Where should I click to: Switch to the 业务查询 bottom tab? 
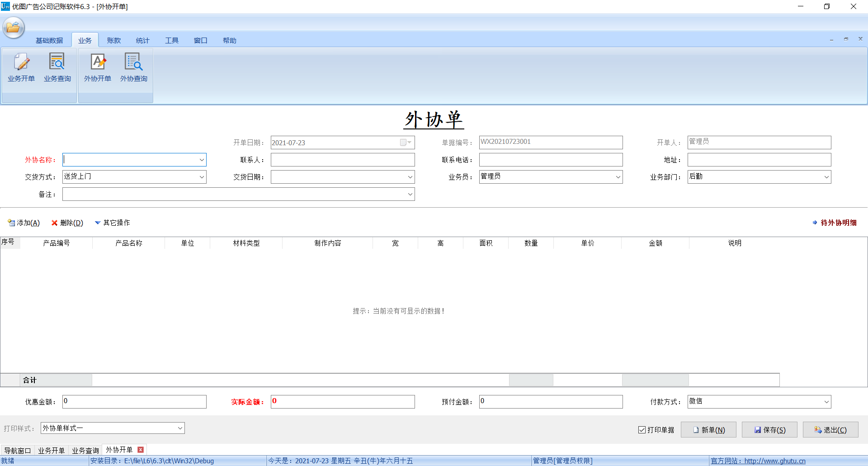click(x=85, y=451)
